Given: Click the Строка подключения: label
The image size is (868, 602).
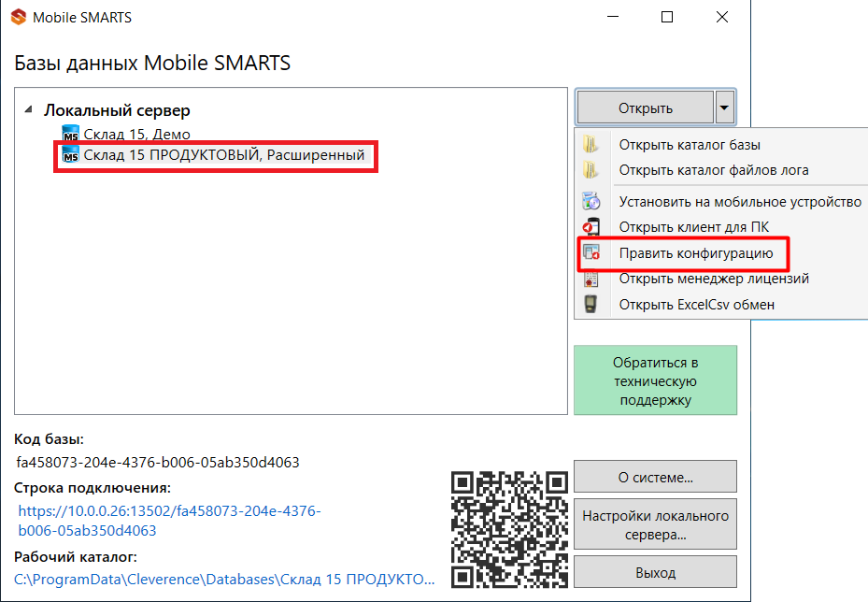Looking at the screenshot, I should (92, 488).
